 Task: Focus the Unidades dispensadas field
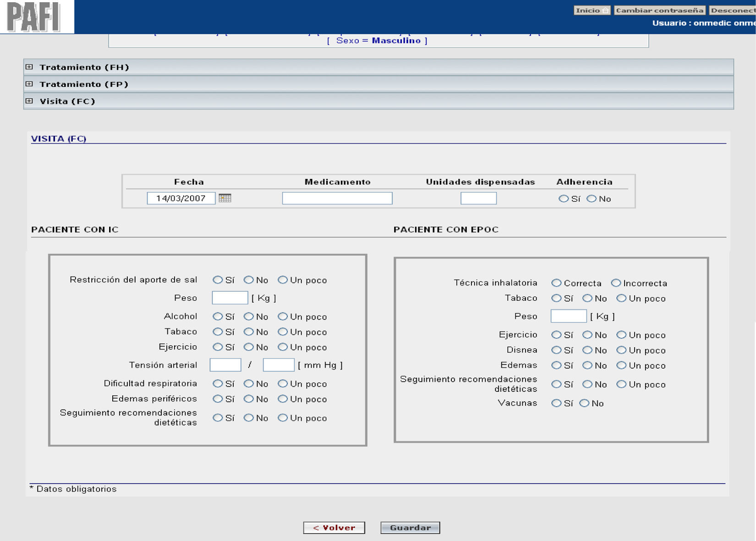[x=478, y=198]
